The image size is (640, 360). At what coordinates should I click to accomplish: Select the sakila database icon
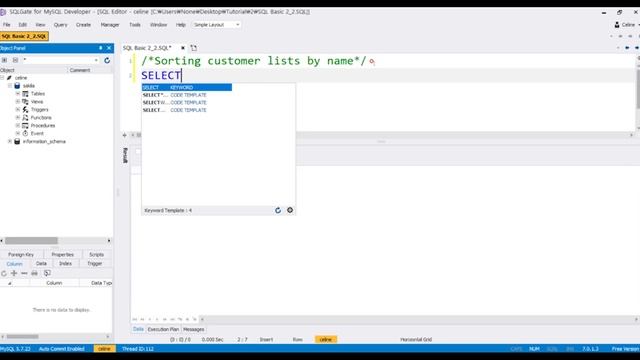[17, 86]
